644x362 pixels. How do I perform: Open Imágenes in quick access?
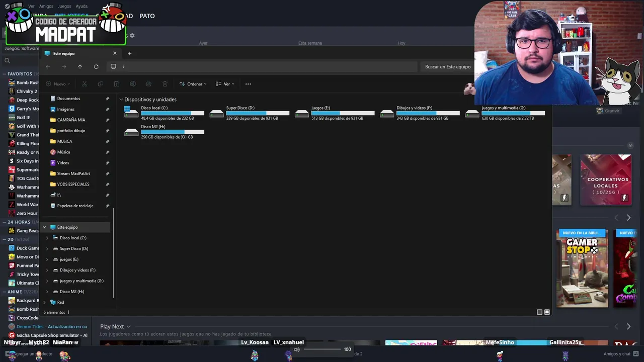[65, 109]
